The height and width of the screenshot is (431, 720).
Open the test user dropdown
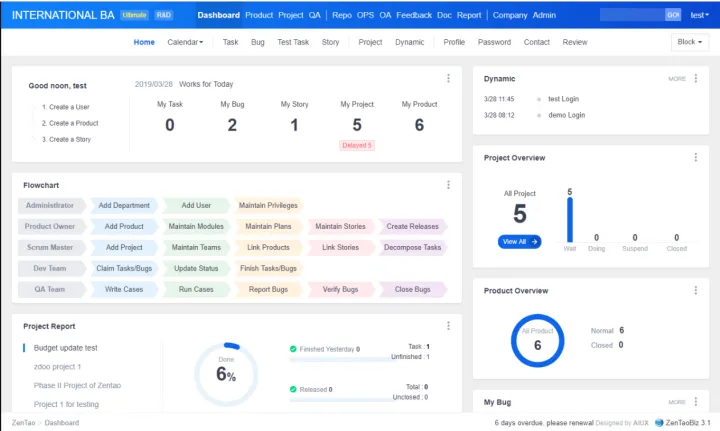point(699,15)
